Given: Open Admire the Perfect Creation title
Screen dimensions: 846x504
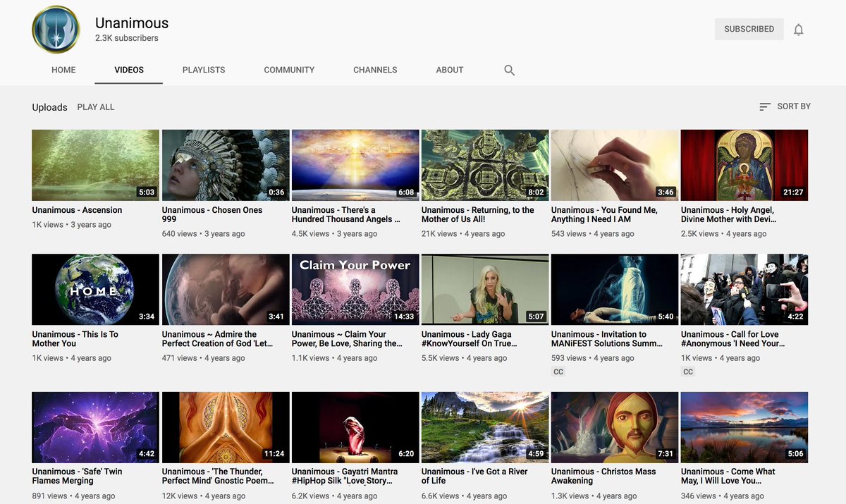Looking at the screenshot, I should (217, 339).
